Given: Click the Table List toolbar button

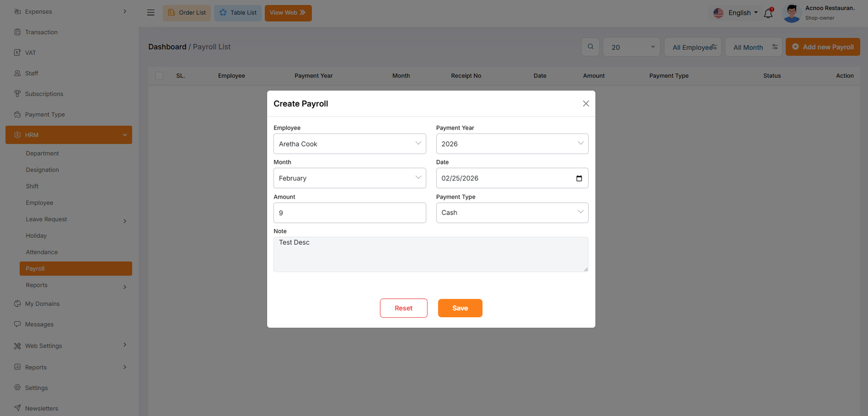Looking at the screenshot, I should click(238, 13).
